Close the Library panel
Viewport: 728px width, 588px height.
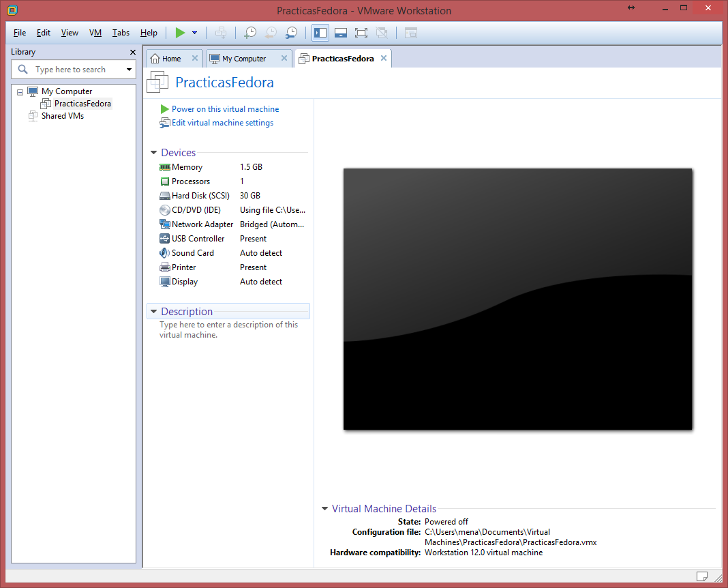[133, 52]
